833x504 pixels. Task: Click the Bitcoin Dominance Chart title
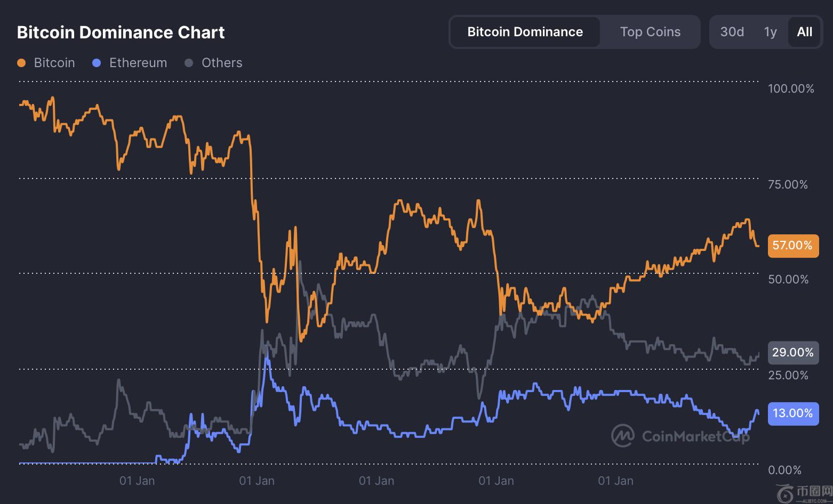click(121, 32)
